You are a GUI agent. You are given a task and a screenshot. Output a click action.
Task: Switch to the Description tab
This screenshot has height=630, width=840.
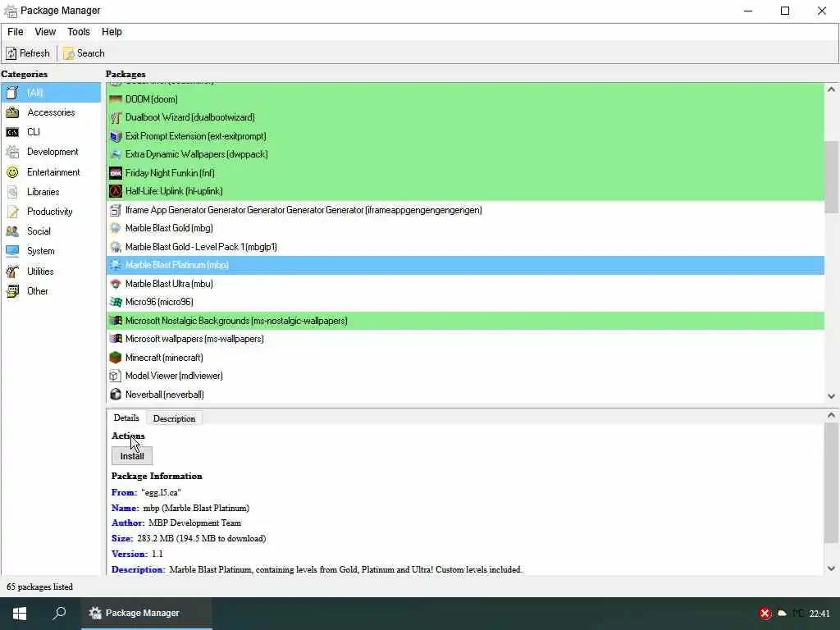pyautogui.click(x=174, y=418)
